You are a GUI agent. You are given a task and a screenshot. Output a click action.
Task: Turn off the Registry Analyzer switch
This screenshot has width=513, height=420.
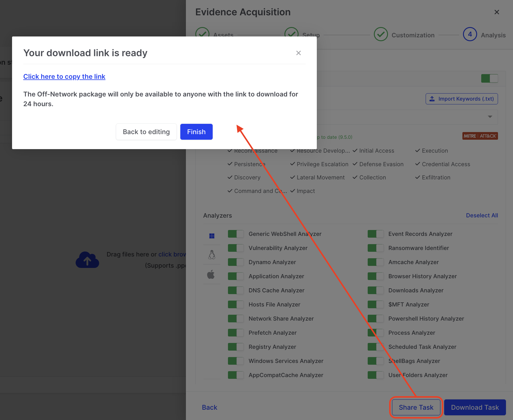[x=236, y=347]
